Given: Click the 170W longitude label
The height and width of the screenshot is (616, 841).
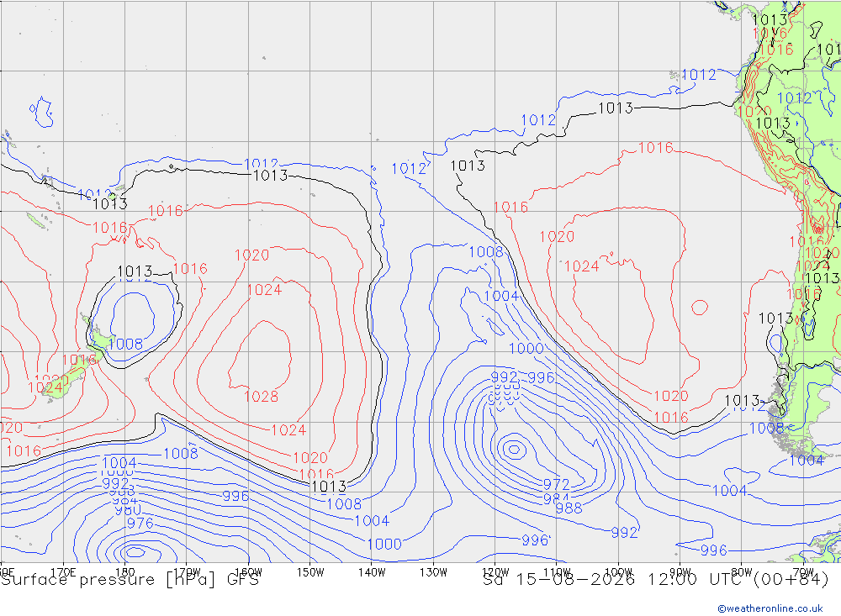Looking at the screenshot, I should (x=188, y=572).
